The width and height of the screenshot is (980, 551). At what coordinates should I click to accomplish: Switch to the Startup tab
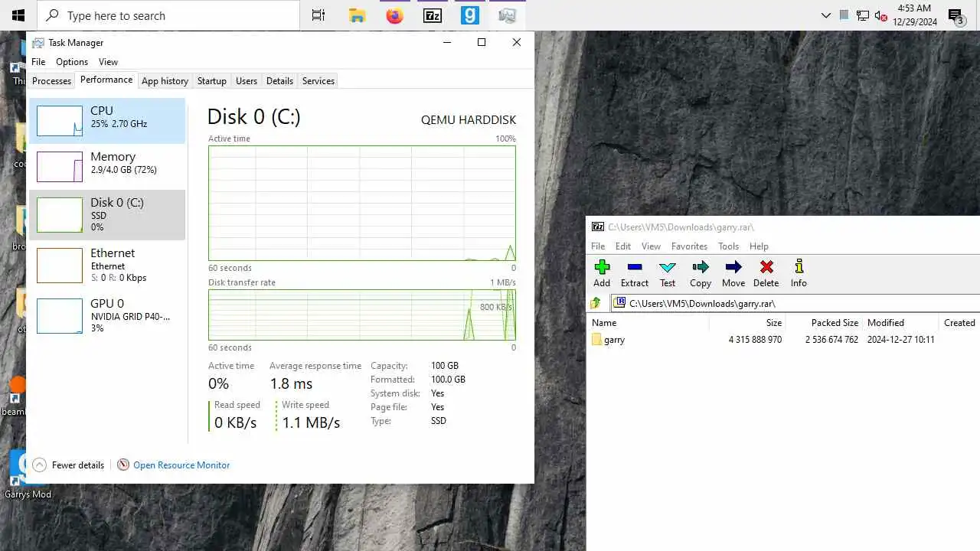pos(212,81)
